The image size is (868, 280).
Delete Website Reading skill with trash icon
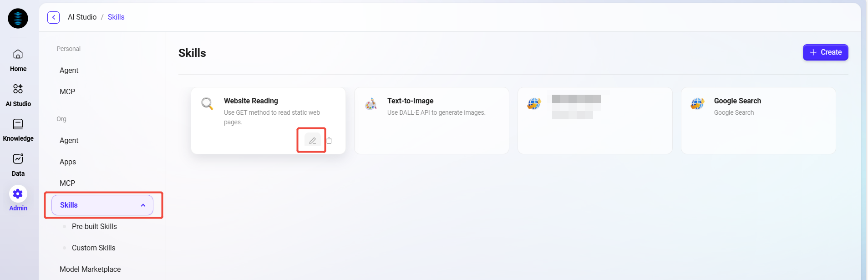click(x=329, y=141)
